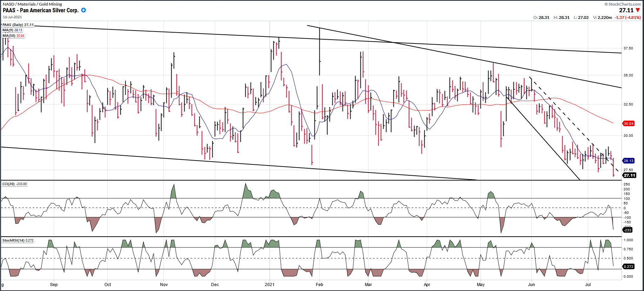Select the MA(9) legend label
The image size is (644, 291).
(x=12, y=30)
